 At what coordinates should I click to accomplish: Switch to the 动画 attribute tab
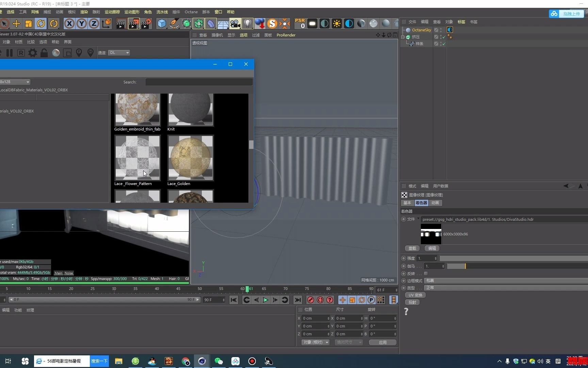click(x=435, y=203)
